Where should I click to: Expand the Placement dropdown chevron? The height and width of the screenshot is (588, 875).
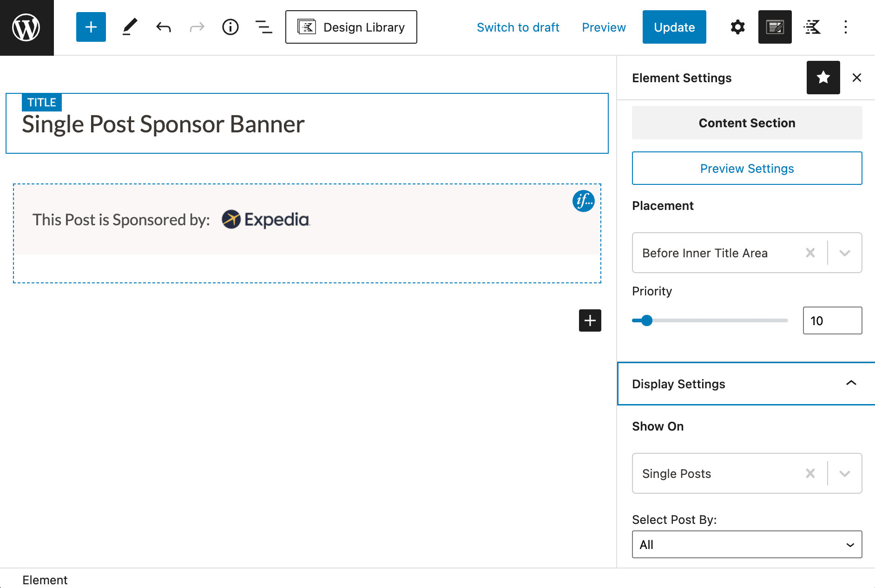point(845,253)
